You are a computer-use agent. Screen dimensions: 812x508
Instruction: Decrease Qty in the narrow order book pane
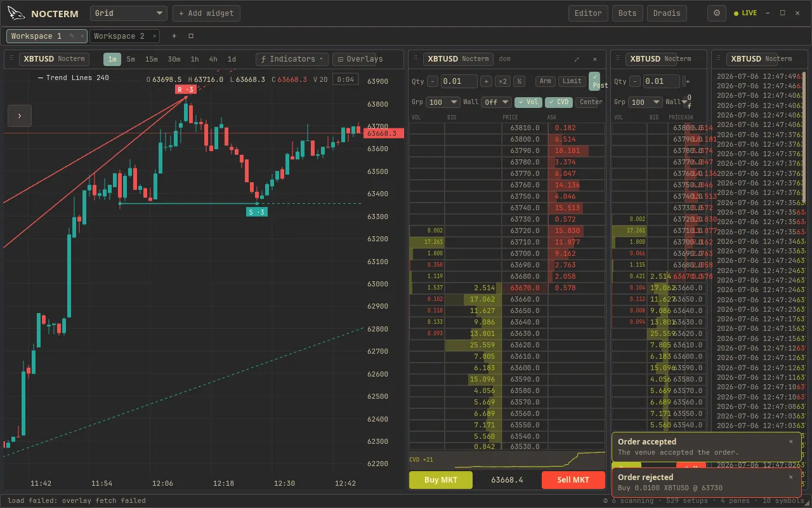point(634,81)
